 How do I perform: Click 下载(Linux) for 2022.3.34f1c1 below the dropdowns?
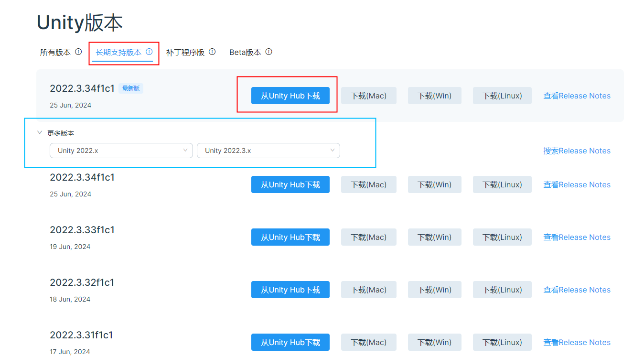[502, 184]
